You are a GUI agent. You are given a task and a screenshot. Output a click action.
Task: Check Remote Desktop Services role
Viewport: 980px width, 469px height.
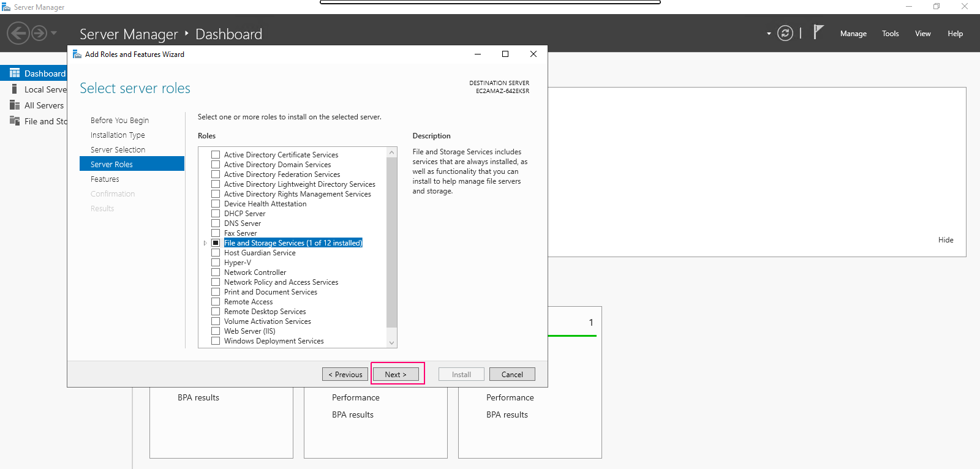pyautogui.click(x=216, y=312)
